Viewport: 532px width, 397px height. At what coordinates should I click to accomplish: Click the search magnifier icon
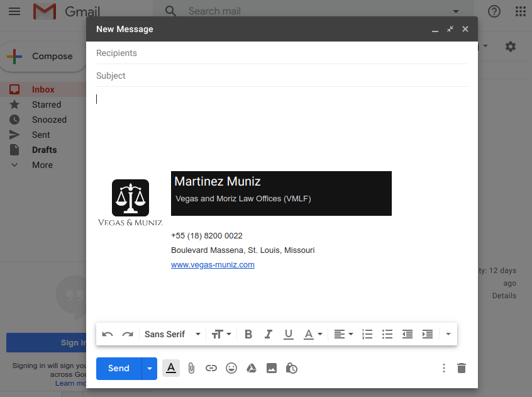coord(170,11)
